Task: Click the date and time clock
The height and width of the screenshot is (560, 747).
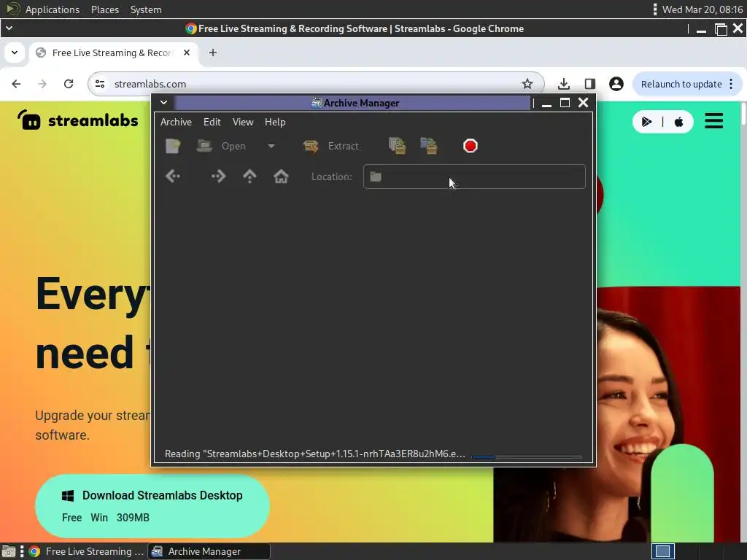Action: [703, 9]
